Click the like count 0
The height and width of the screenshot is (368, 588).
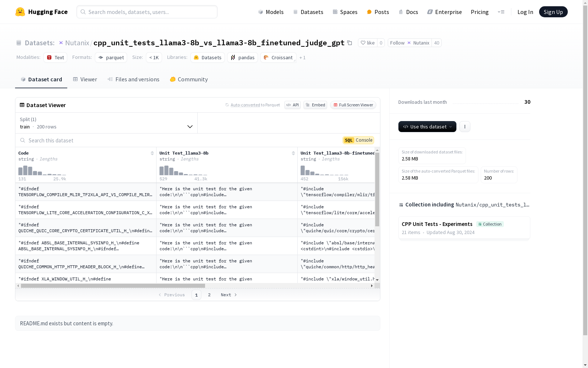(381, 43)
